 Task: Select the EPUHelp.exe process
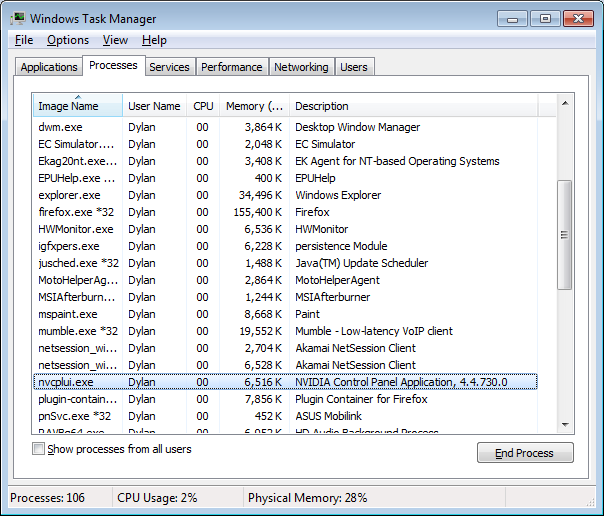point(285,178)
